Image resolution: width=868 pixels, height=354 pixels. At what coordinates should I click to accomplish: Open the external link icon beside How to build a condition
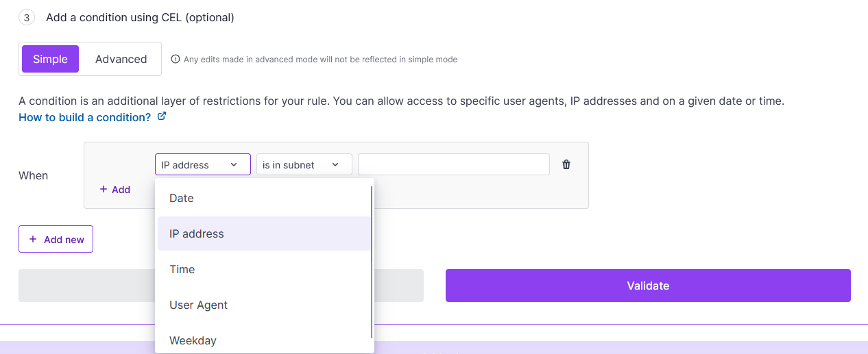[x=162, y=116]
